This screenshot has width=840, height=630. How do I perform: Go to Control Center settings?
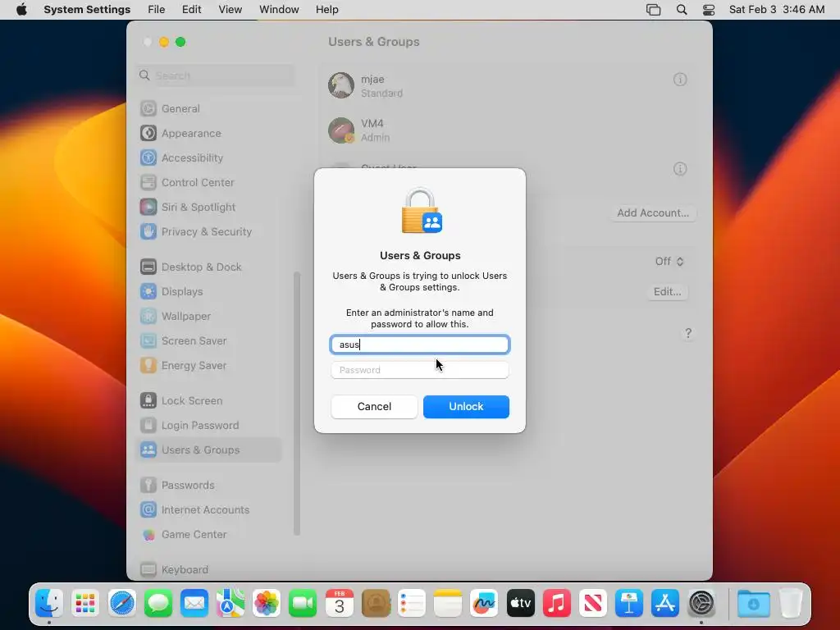209,183
